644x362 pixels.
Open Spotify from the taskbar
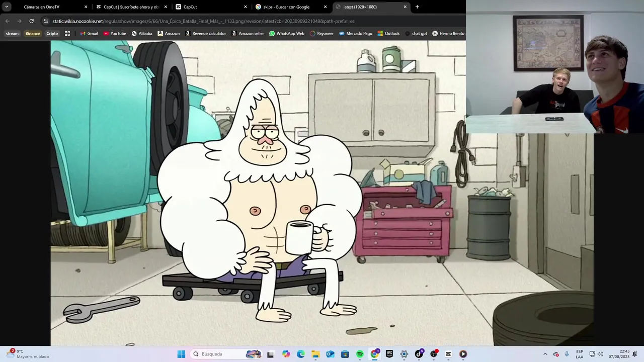tap(360, 354)
